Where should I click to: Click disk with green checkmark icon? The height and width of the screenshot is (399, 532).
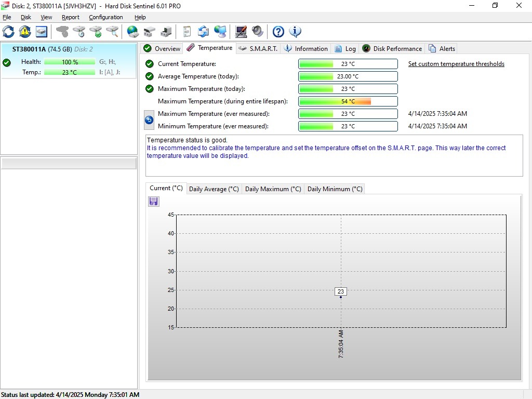(x=96, y=32)
